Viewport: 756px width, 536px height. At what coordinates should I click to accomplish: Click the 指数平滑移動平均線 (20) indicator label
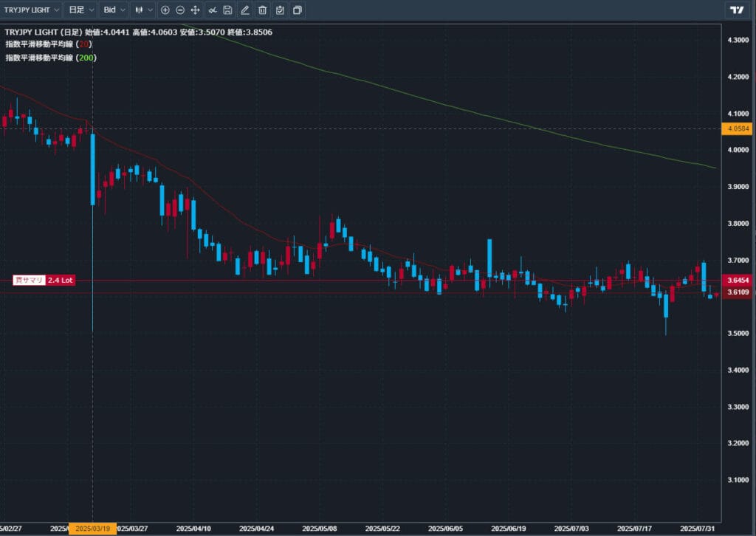(x=48, y=44)
